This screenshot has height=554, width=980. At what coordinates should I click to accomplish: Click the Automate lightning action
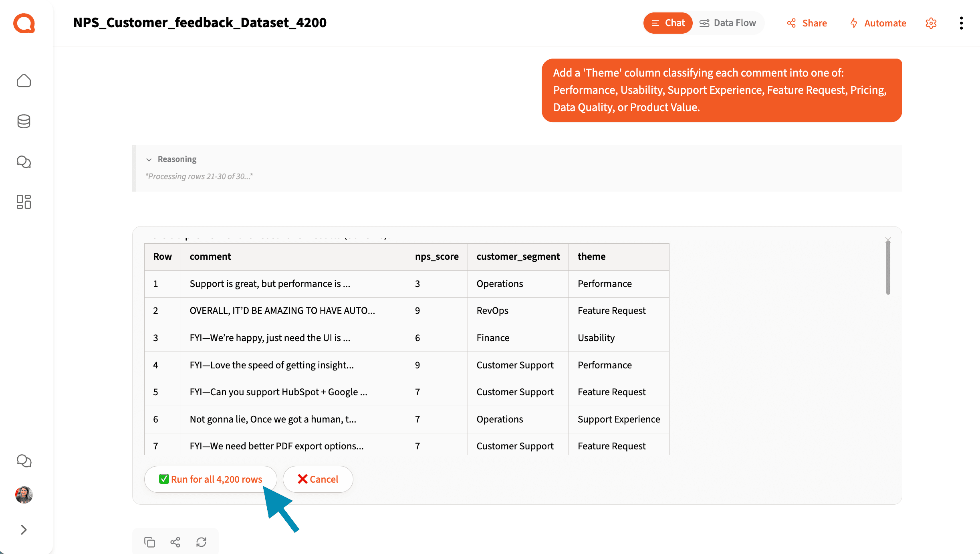click(877, 23)
